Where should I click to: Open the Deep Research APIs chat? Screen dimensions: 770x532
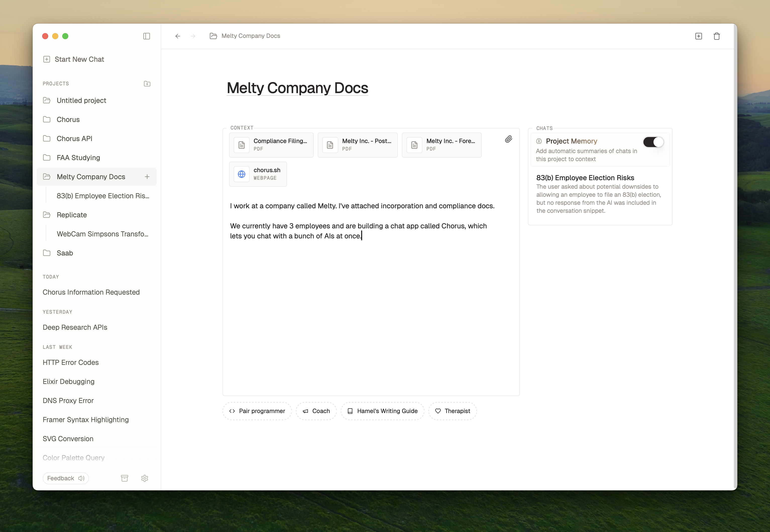pos(75,327)
